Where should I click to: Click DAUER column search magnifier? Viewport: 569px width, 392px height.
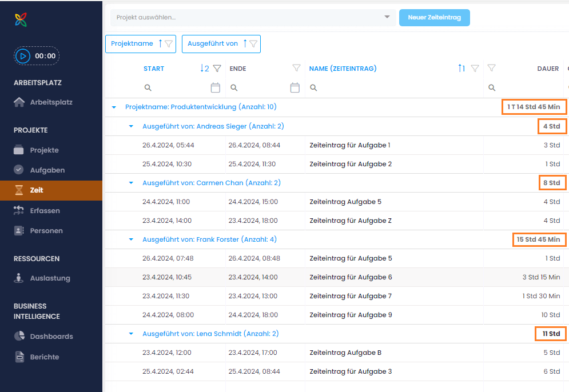tap(492, 88)
